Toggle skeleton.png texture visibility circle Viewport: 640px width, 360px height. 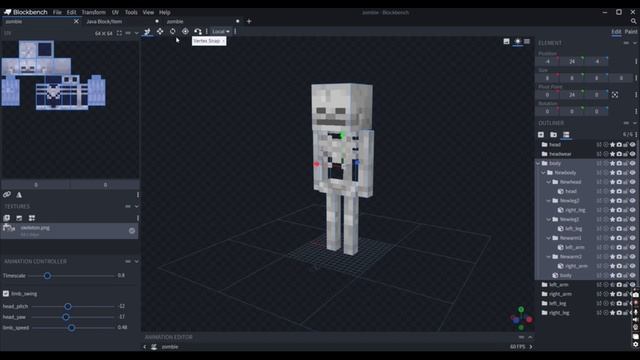[132, 231]
